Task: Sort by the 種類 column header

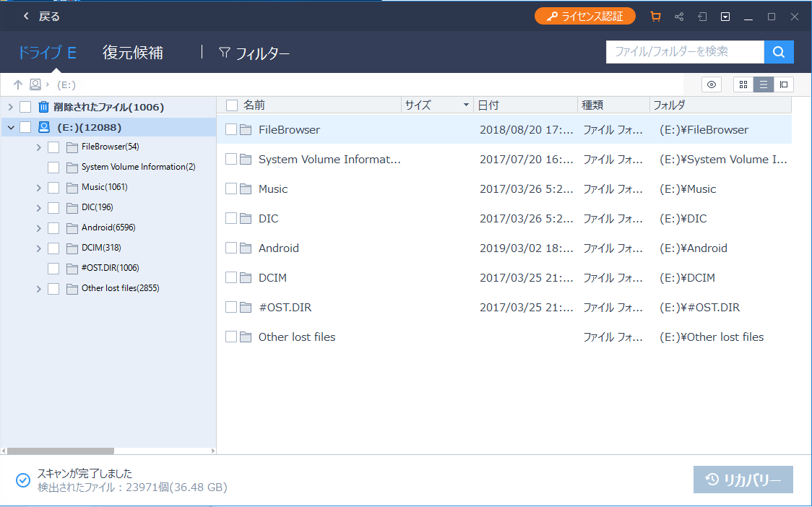Action: click(613, 105)
